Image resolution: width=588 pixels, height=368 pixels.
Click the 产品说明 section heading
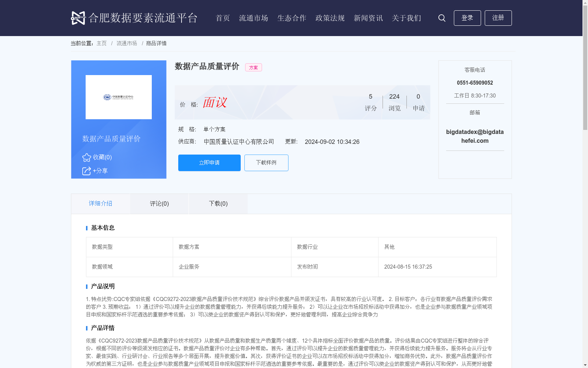[x=103, y=286]
